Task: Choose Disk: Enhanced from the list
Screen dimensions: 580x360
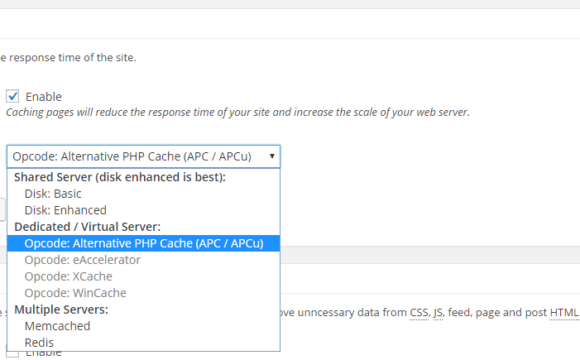Action: (144, 210)
